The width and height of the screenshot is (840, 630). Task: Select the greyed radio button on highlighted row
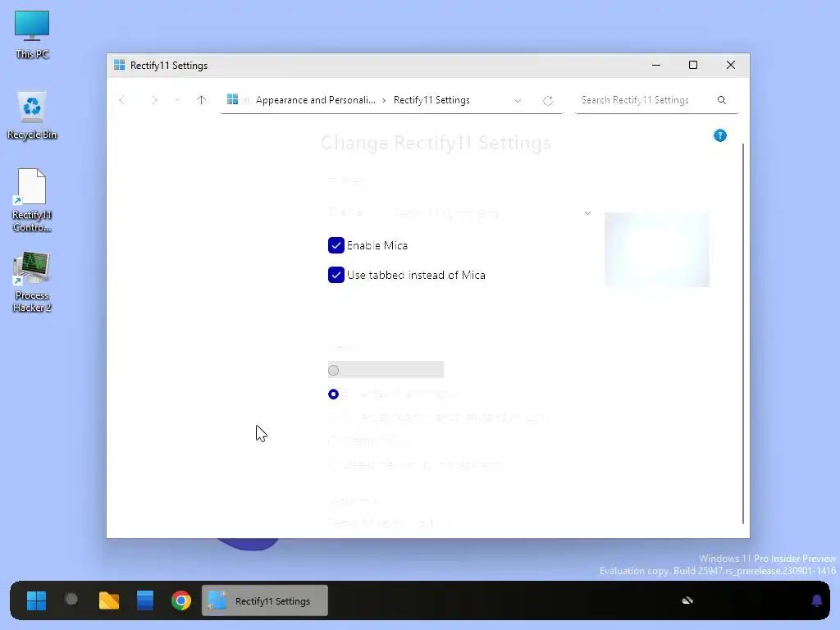click(333, 370)
